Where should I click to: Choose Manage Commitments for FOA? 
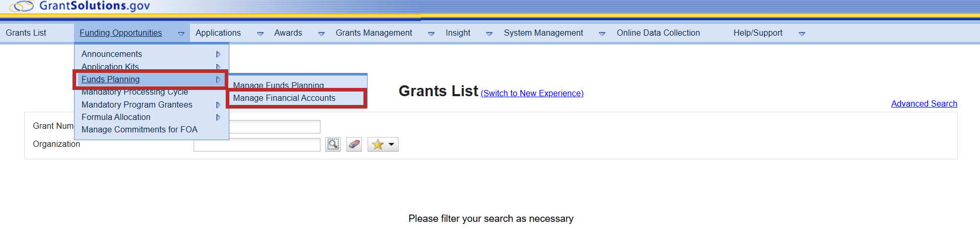pyautogui.click(x=139, y=130)
